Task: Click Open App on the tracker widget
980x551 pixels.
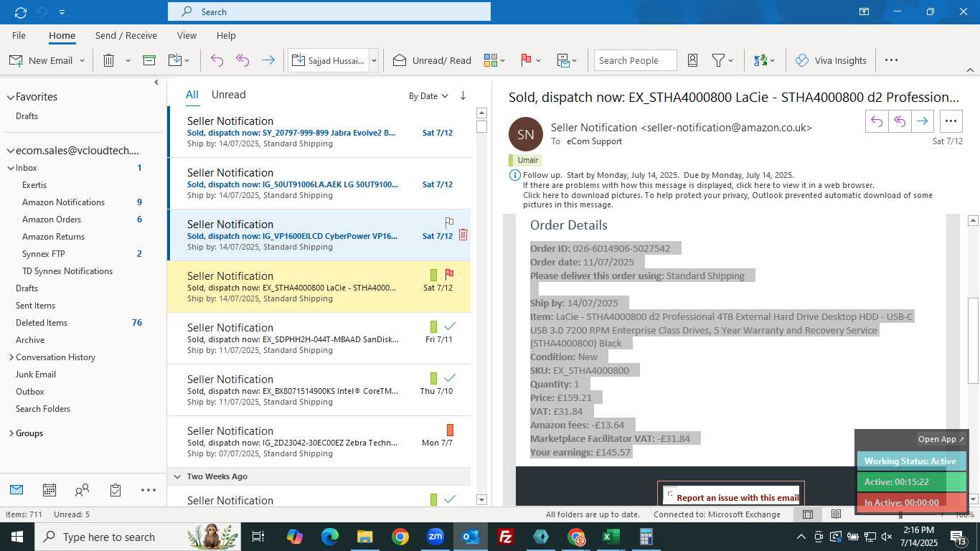Action: coord(941,439)
